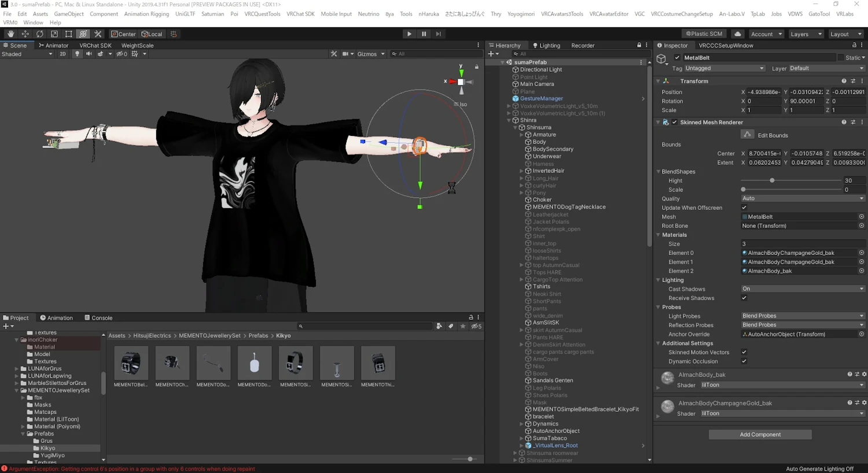This screenshot has height=473, width=868.
Task: Open the Shaded draw mode dropdown
Action: (27, 54)
